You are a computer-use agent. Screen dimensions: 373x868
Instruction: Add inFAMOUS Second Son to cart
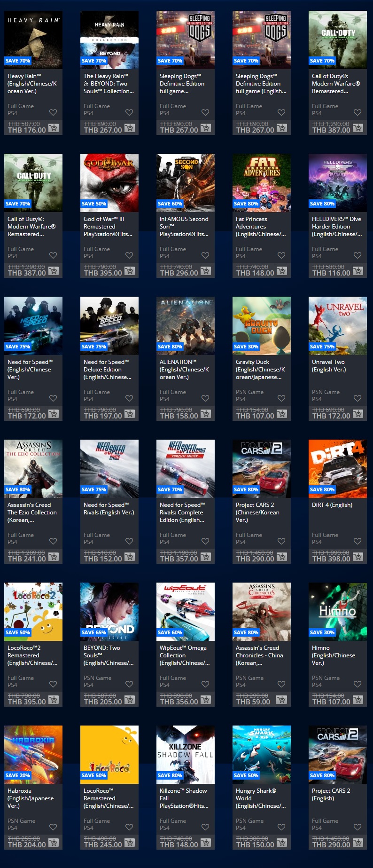[x=206, y=271]
